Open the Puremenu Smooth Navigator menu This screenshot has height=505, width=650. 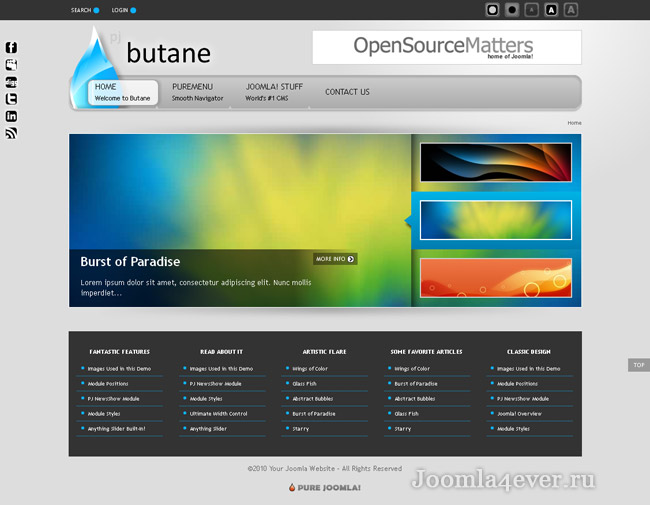197,92
